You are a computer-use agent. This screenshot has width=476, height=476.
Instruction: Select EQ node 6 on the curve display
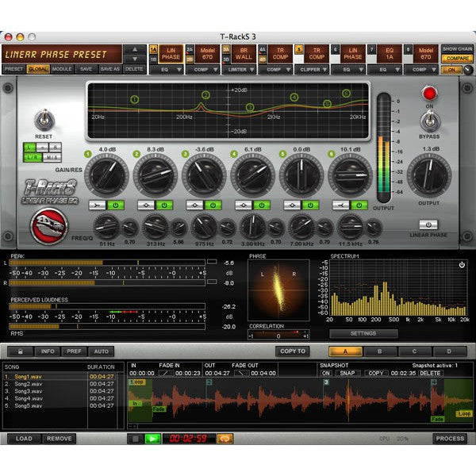click(x=346, y=93)
